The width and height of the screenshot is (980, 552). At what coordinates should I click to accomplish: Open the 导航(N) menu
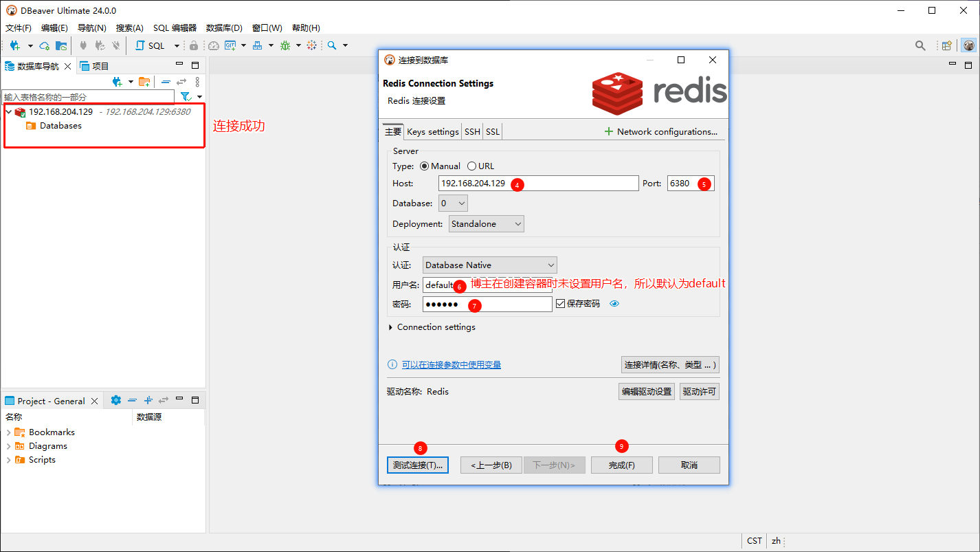(92, 28)
